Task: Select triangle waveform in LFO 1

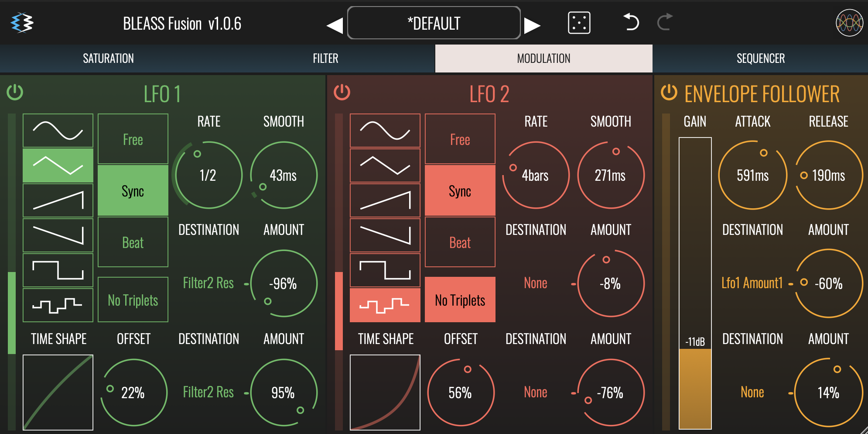Action: [x=58, y=165]
